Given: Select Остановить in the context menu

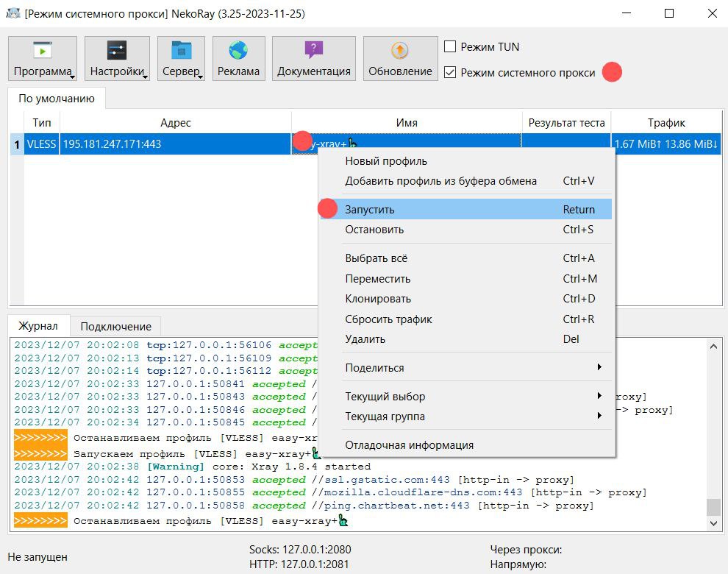Looking at the screenshot, I should (374, 230).
